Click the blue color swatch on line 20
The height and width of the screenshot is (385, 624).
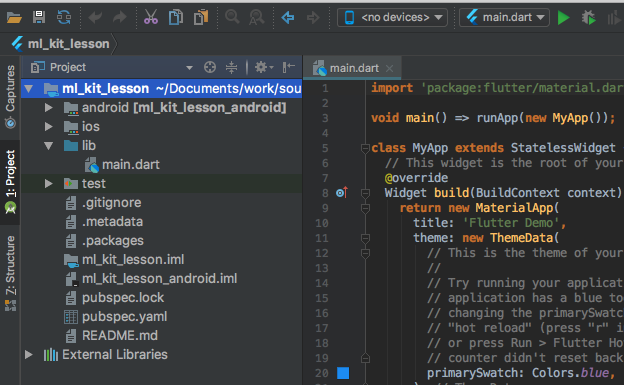(x=343, y=373)
